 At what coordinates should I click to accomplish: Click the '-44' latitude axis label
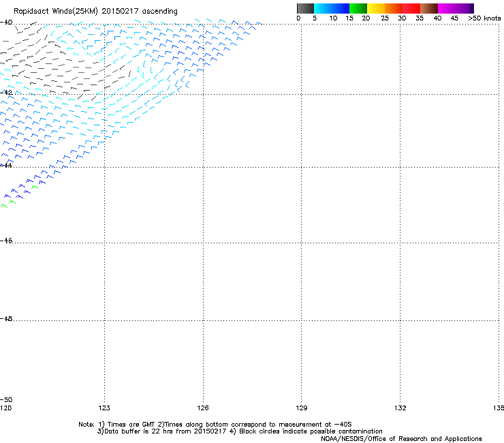[6, 165]
